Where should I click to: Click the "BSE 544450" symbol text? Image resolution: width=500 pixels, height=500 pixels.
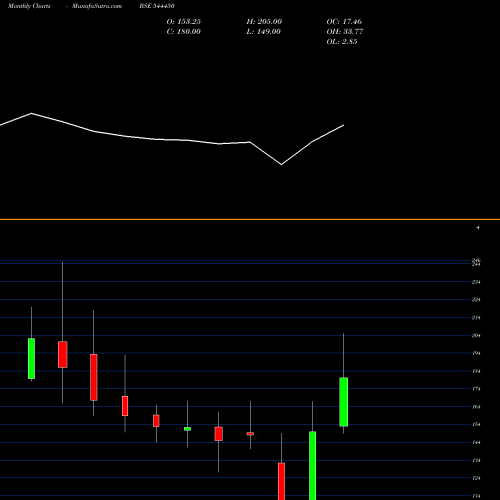[157, 6]
